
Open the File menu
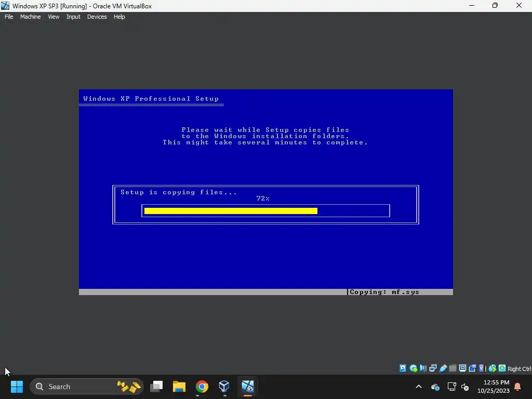[x=9, y=17]
